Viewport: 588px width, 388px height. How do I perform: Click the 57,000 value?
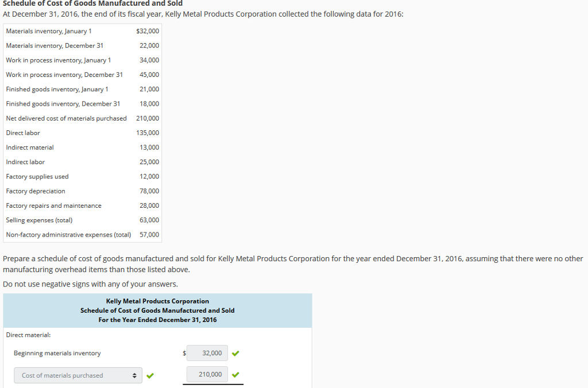pyautogui.click(x=149, y=235)
